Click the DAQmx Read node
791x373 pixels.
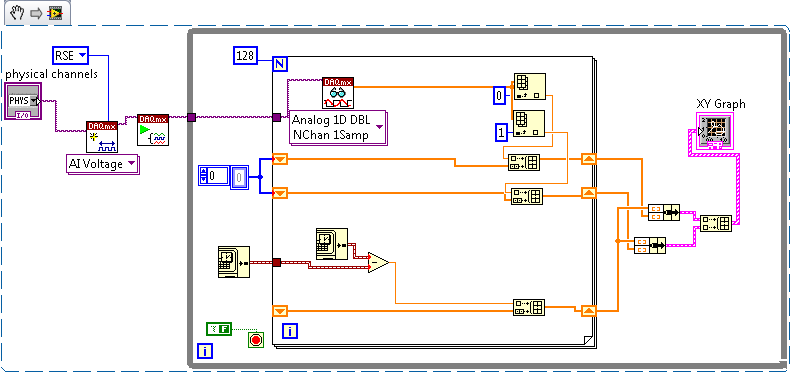[x=338, y=93]
